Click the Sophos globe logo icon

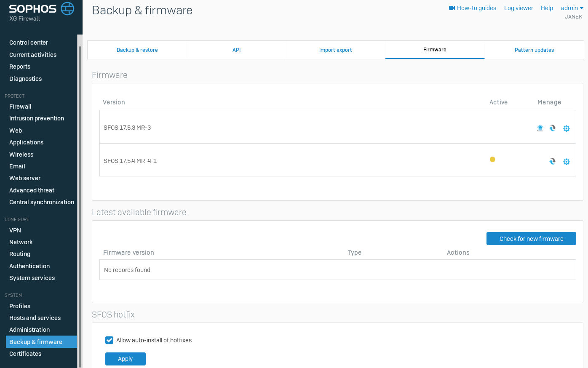67,8
